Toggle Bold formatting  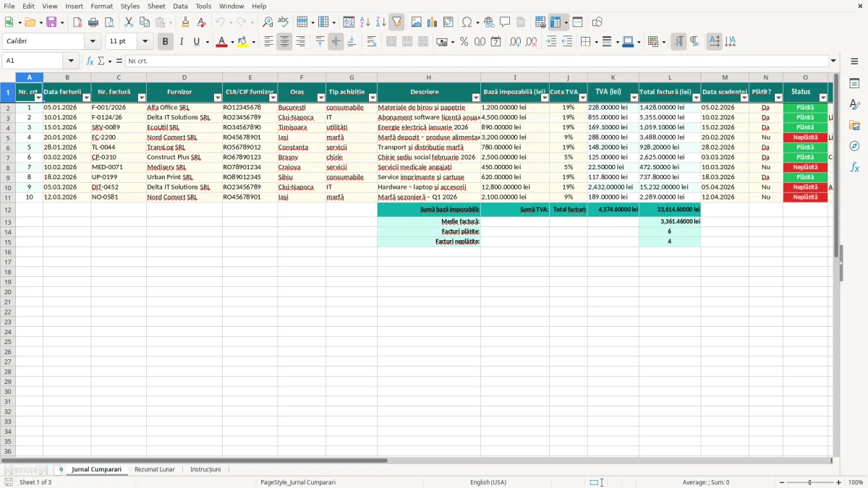click(x=165, y=42)
